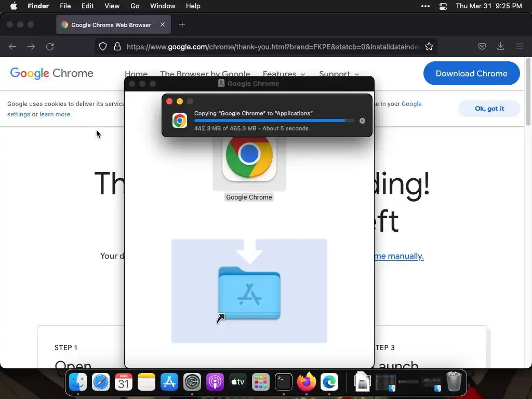Click the date and time in menu bar

click(488, 6)
